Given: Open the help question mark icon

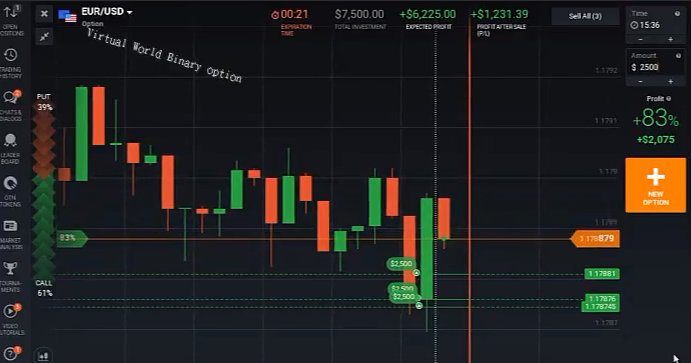Looking at the screenshot, I should (x=11, y=353).
